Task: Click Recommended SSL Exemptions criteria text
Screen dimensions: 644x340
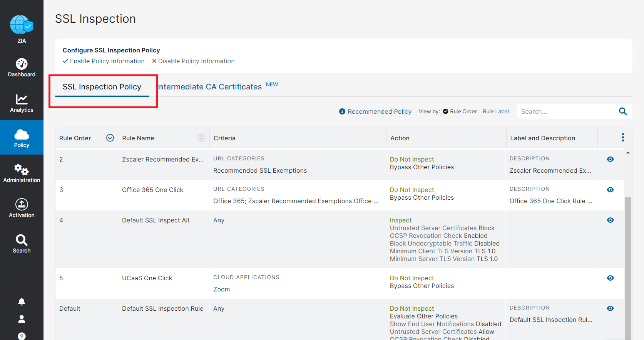Action: [x=260, y=170]
